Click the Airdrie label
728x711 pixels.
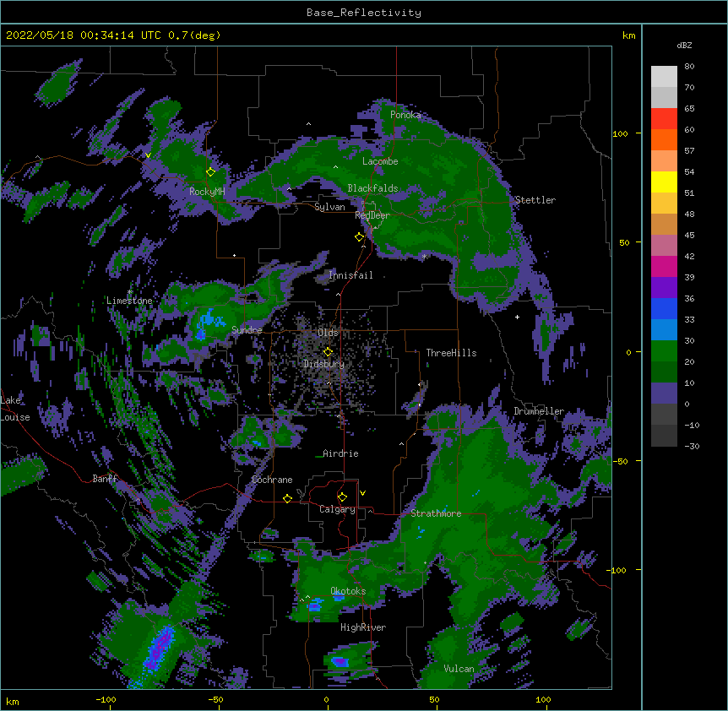[x=340, y=453]
